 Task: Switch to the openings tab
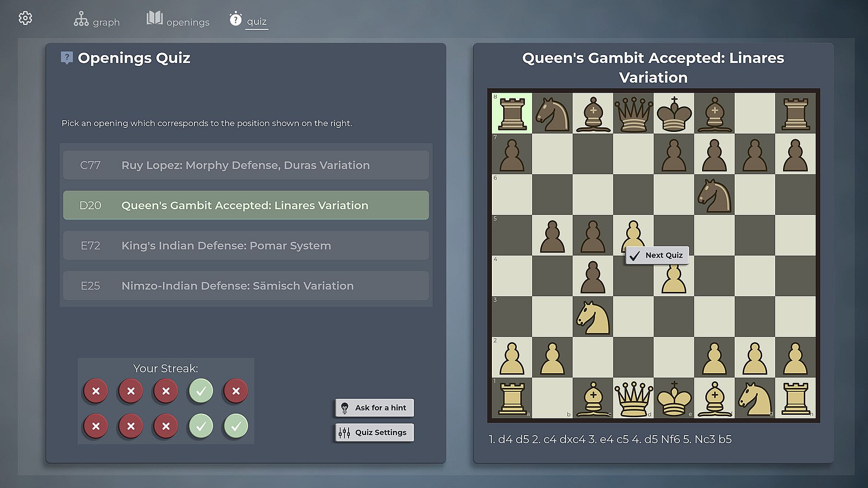click(x=188, y=22)
